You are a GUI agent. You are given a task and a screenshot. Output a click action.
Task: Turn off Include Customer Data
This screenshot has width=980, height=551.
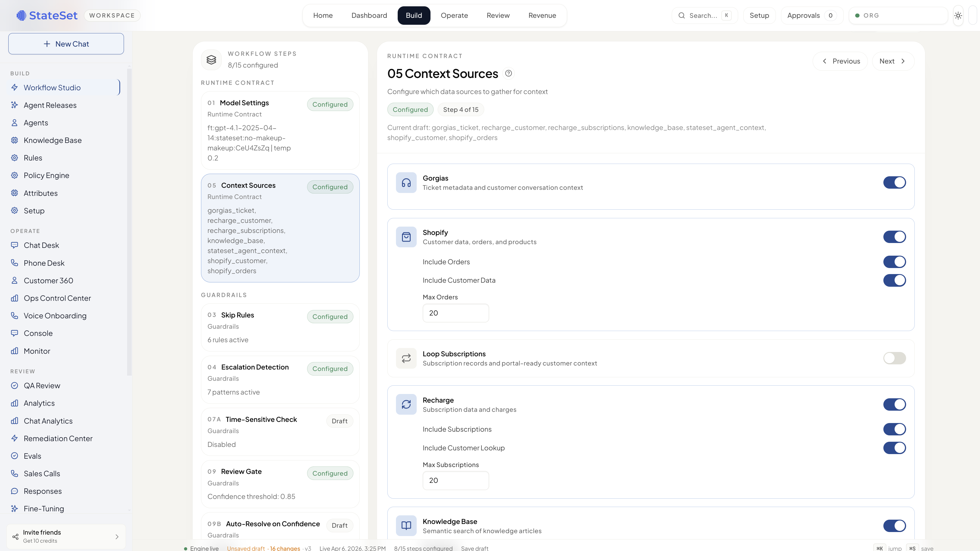pyautogui.click(x=894, y=280)
